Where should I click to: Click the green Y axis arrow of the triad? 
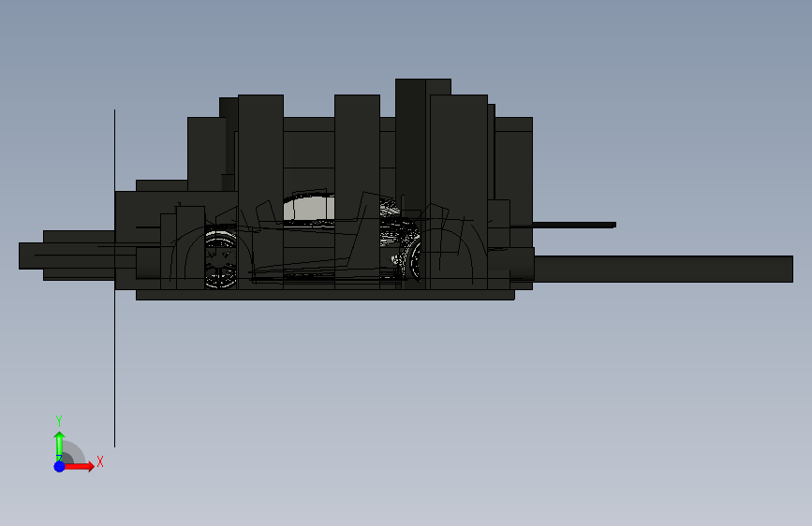point(60,445)
